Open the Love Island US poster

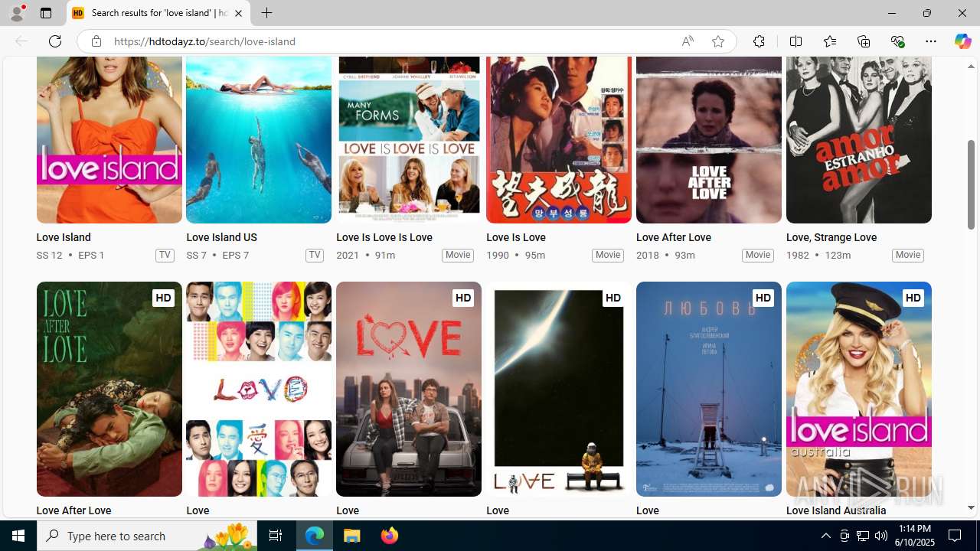(x=259, y=139)
